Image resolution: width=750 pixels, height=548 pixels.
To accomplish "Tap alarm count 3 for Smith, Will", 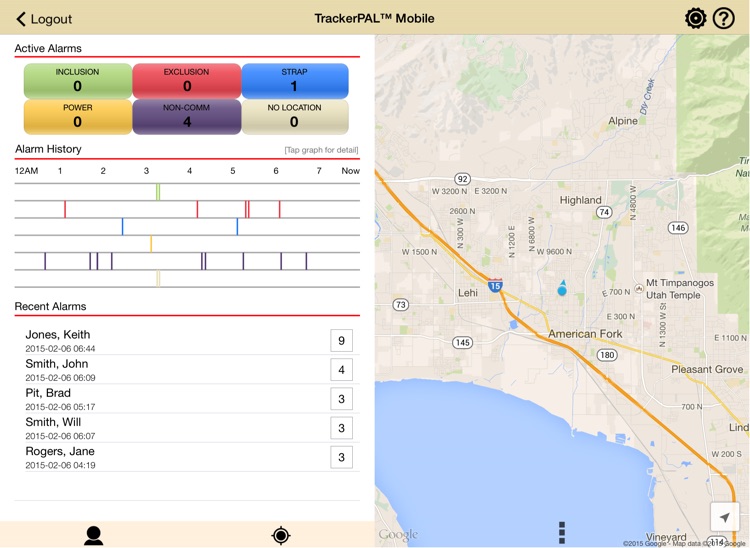I will pos(342,428).
